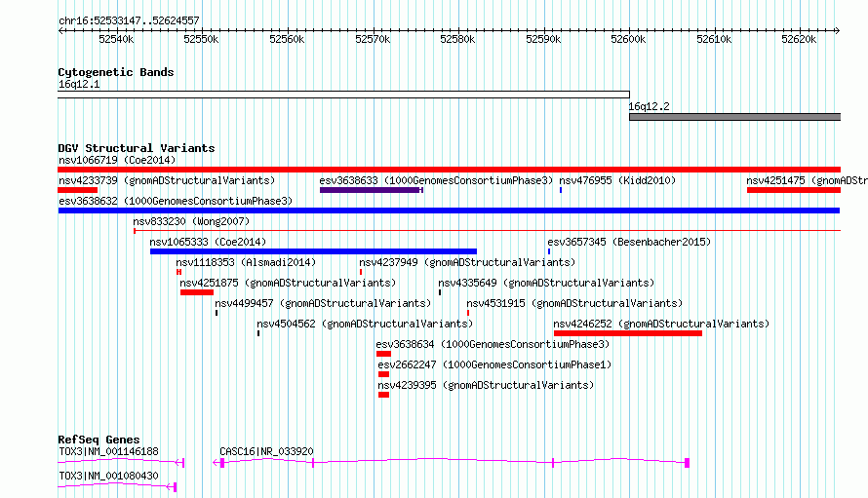Screen dimensions: 868x498
Task: Click the 16q12.1 cytogenetic band bar
Action: click(x=343, y=95)
